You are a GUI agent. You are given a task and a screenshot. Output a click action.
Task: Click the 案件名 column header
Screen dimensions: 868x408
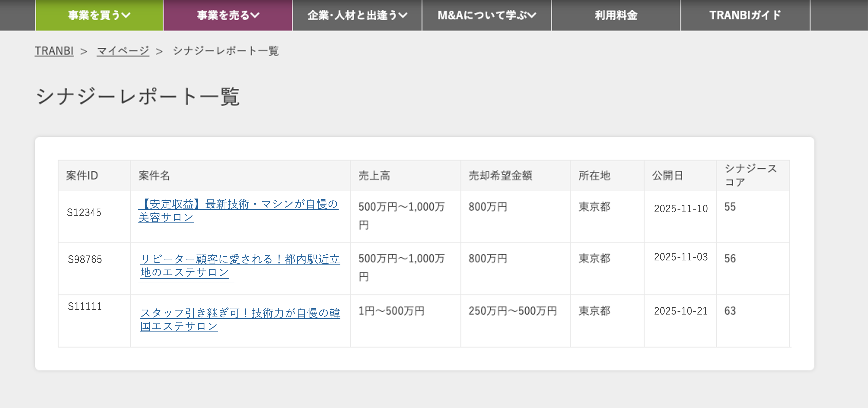coord(154,175)
